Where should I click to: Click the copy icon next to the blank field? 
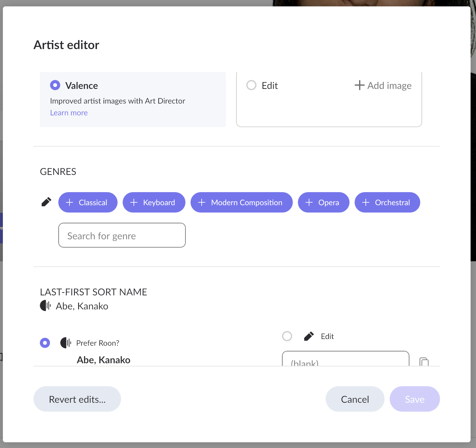coord(424,362)
